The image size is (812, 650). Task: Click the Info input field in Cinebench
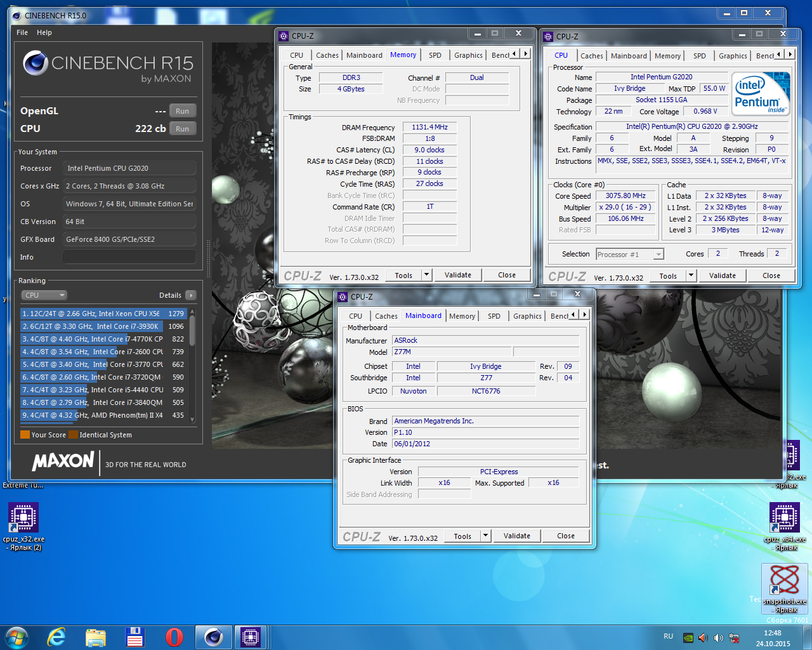tap(129, 257)
